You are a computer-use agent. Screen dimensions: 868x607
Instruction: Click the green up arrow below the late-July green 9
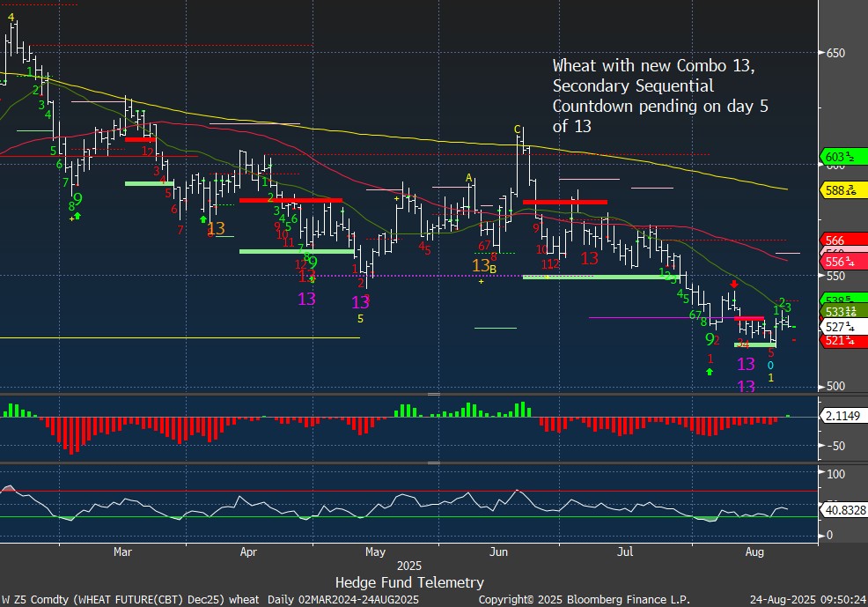[710, 372]
